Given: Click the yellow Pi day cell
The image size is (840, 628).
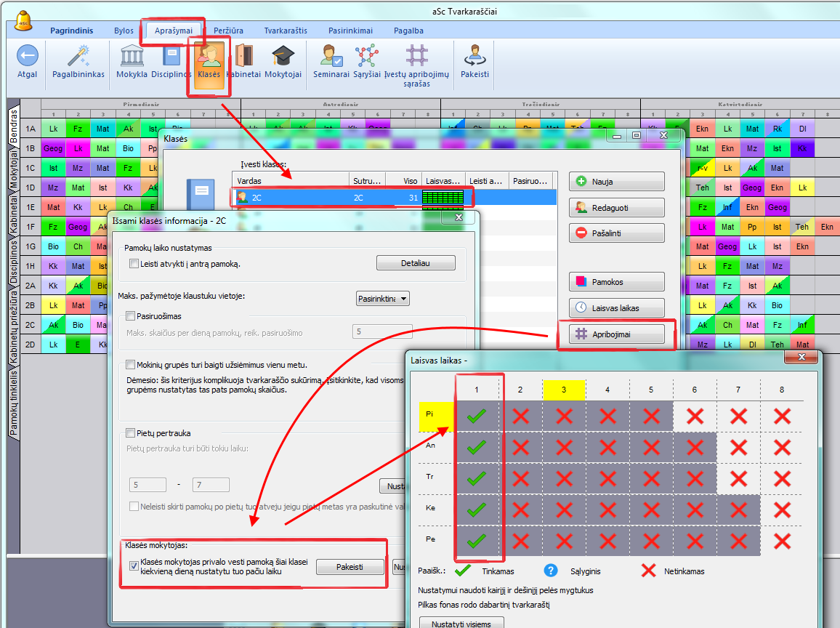Looking at the screenshot, I should point(436,416).
